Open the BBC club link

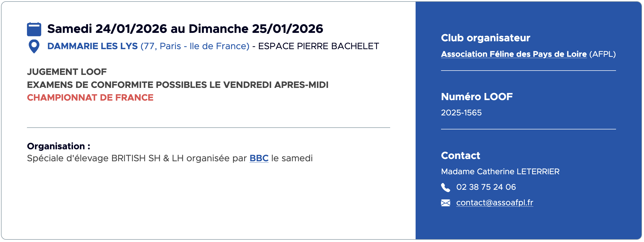tap(259, 158)
